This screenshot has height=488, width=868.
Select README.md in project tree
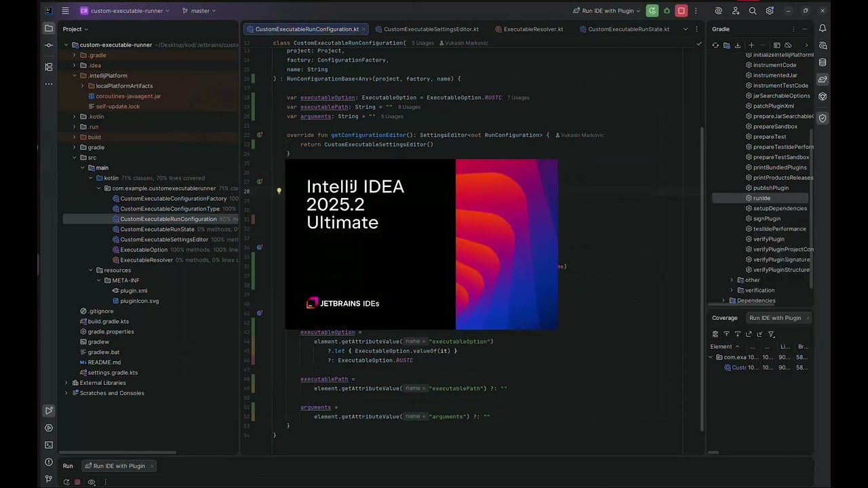[104, 362]
